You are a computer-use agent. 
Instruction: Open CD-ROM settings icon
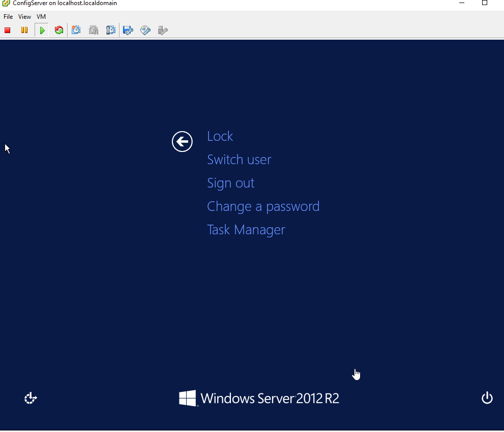pyautogui.click(x=145, y=30)
